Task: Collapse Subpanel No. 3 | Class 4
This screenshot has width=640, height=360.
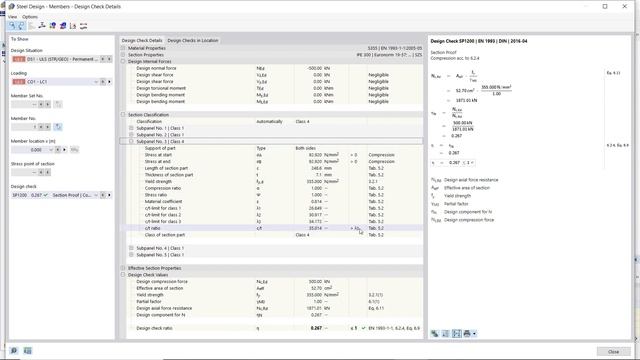Action: (x=131, y=141)
